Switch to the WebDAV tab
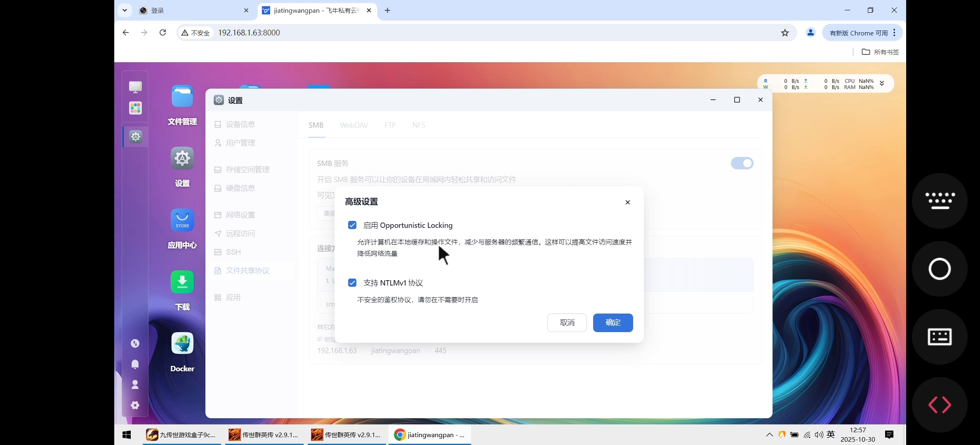Screen dimensions: 980x445 353,125
